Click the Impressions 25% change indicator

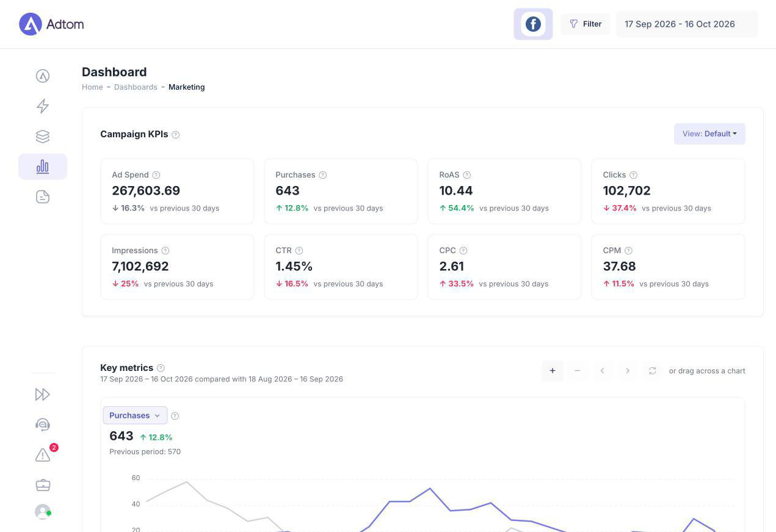125,284
